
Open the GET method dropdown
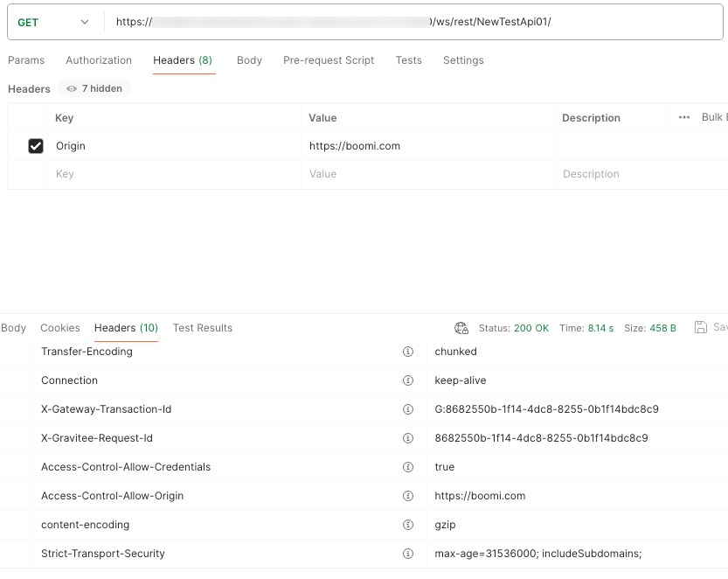point(52,22)
